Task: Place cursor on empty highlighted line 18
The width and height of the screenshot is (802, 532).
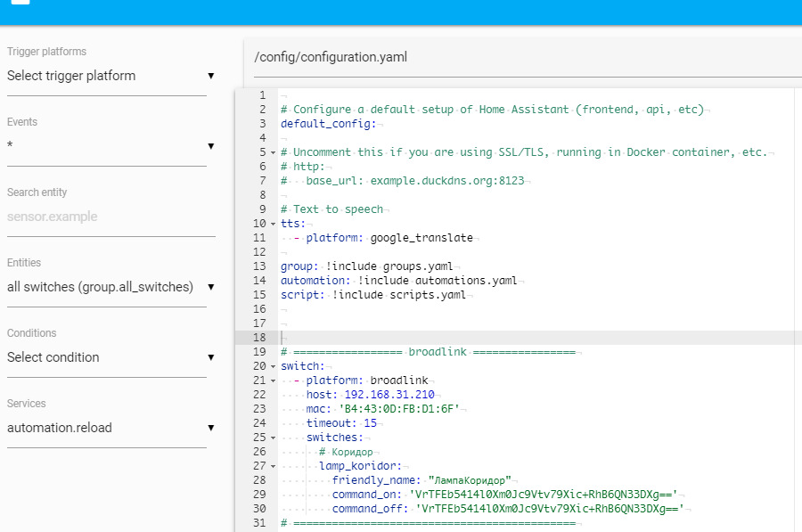Action: [535, 338]
